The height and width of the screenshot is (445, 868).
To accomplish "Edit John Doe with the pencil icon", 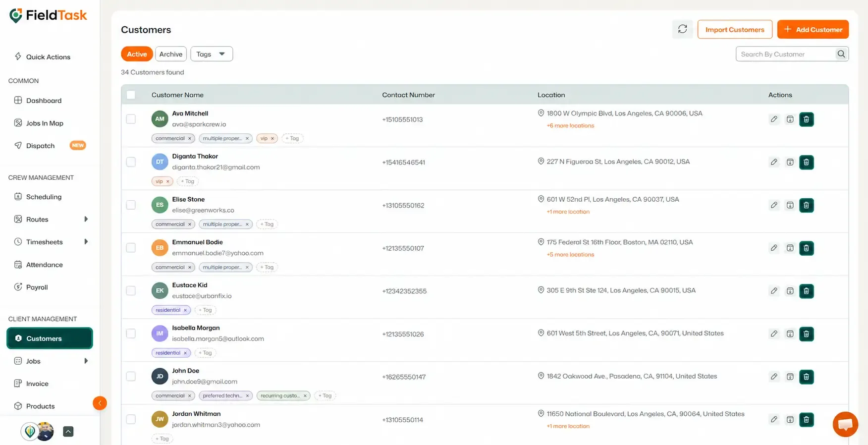I will (774, 377).
